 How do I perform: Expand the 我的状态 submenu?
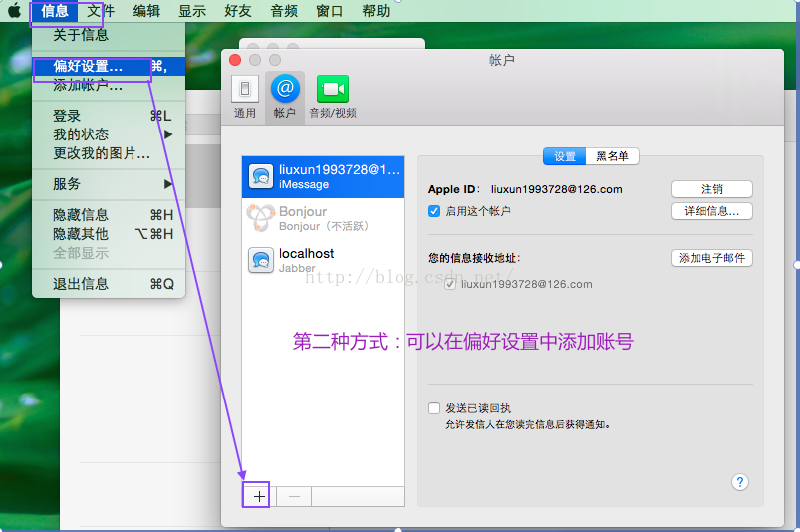tap(109, 134)
